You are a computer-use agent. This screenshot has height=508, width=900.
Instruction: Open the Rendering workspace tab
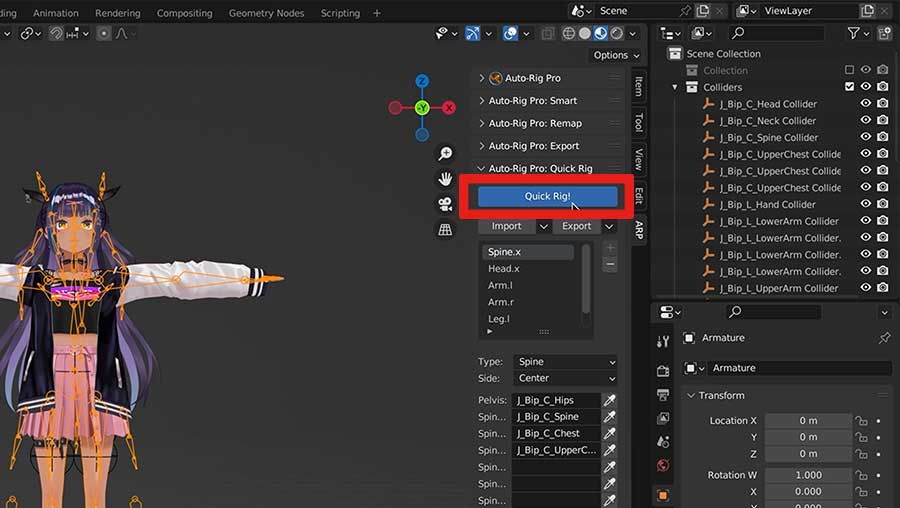[118, 13]
